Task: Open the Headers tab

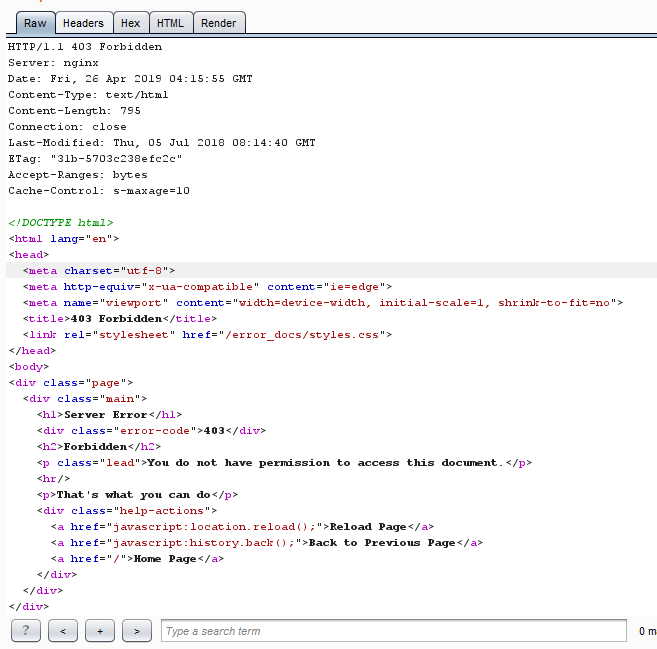Action: tap(83, 23)
